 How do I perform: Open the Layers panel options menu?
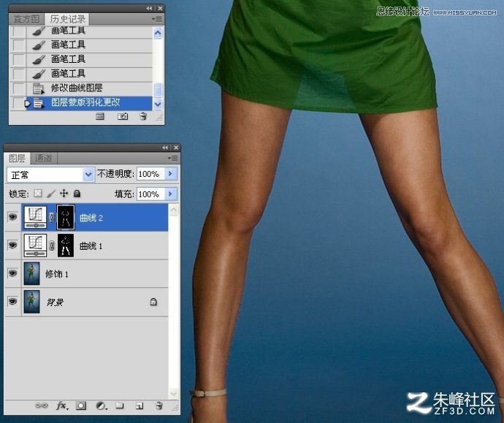click(x=173, y=158)
